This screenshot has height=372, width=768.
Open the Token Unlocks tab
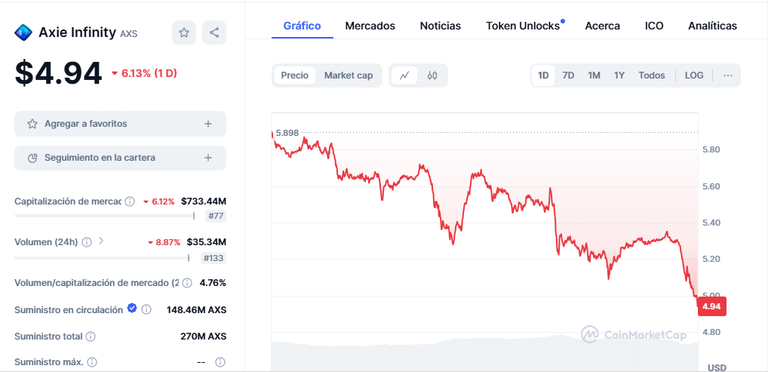click(x=523, y=26)
